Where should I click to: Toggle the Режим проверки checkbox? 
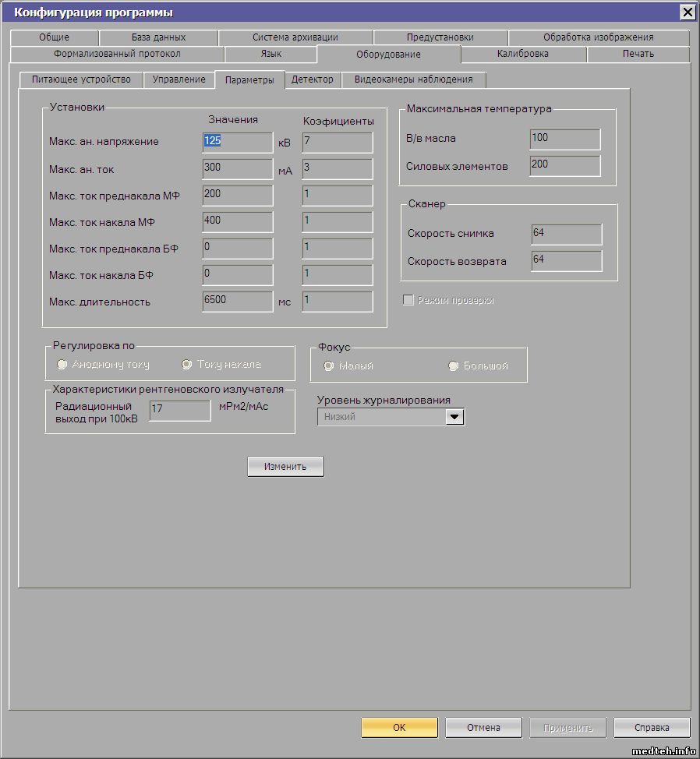[x=408, y=300]
